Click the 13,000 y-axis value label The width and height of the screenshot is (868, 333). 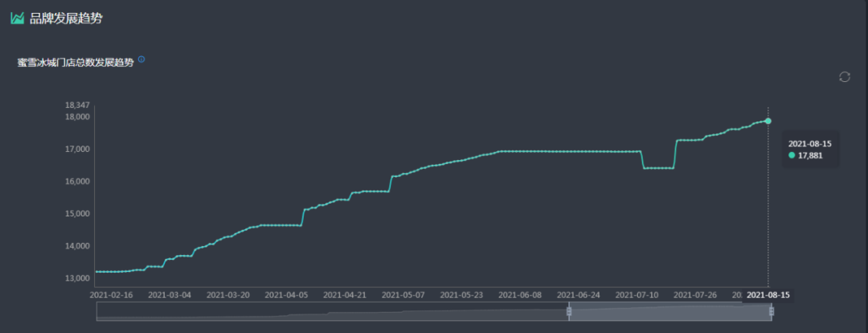click(77, 278)
